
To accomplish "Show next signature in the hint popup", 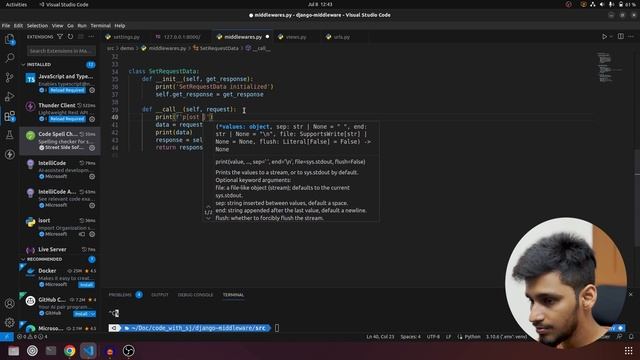I will pos(208,218).
